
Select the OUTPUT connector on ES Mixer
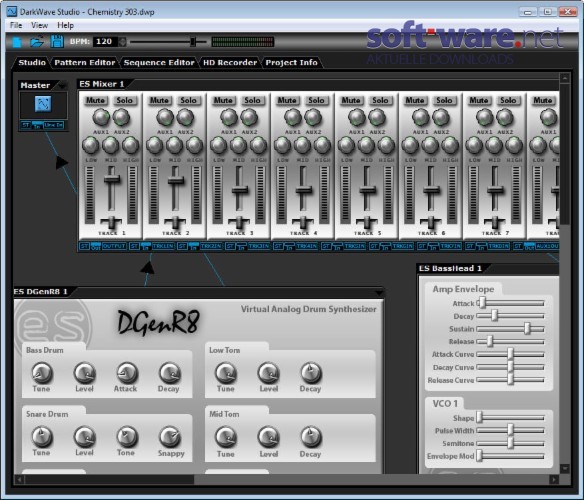114,246
